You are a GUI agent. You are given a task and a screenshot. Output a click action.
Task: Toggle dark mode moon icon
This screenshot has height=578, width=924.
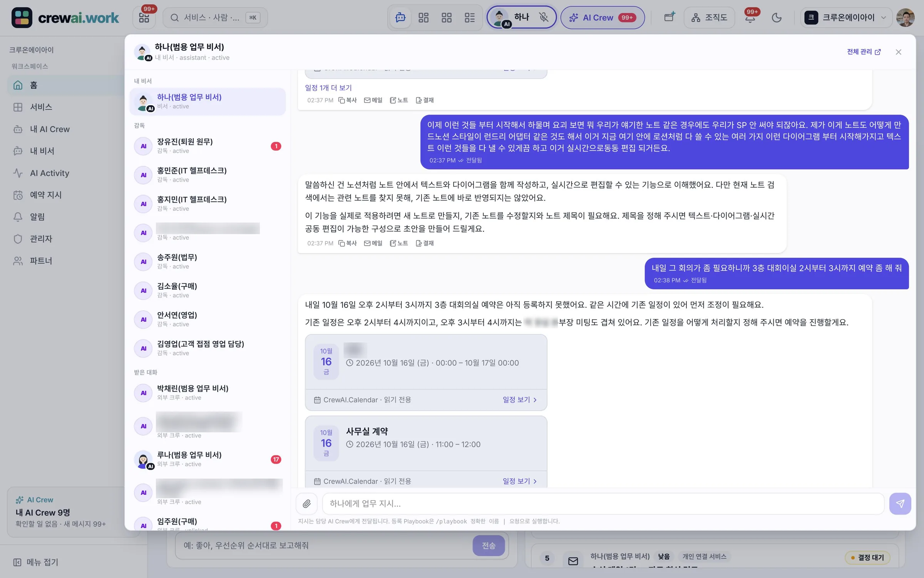tap(777, 17)
